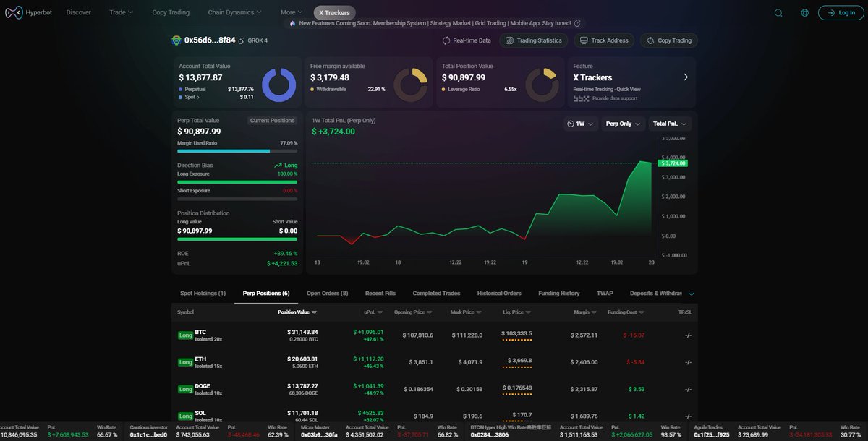
Task: Click the Long badge on BTC row
Action: (185, 335)
